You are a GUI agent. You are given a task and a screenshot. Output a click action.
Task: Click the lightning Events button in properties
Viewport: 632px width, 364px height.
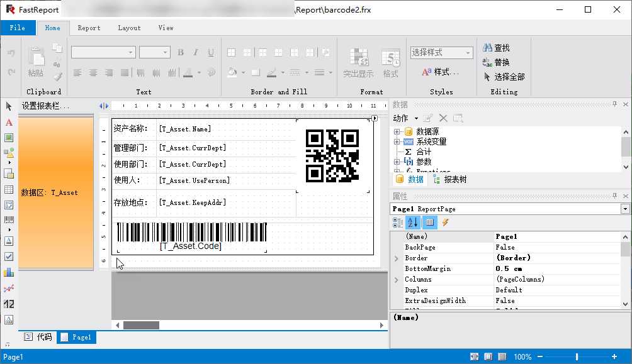coord(446,223)
